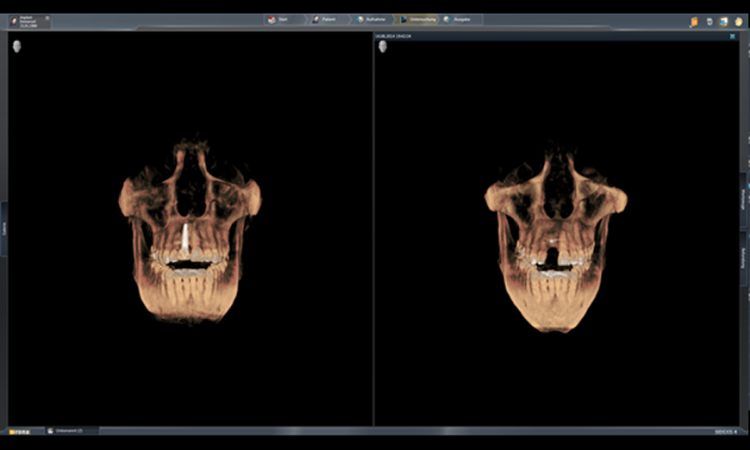
Task: Open the Start phase tab
Action: click(x=283, y=20)
